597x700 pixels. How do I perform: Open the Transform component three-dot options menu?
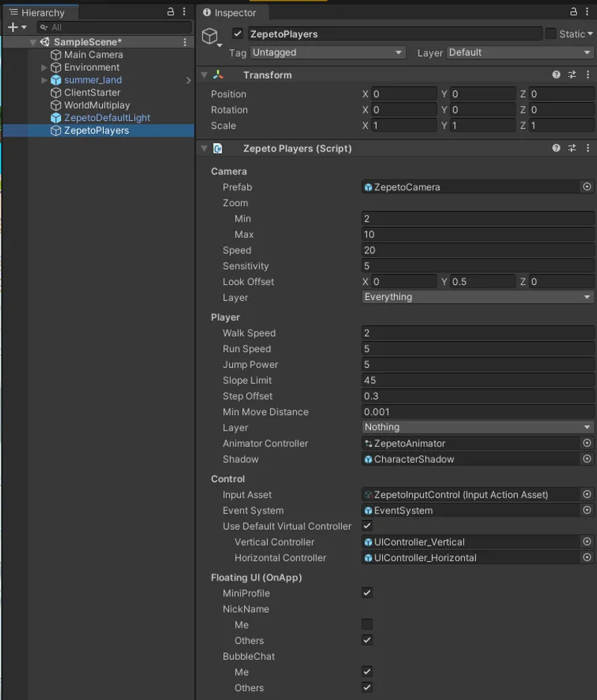[x=588, y=75]
